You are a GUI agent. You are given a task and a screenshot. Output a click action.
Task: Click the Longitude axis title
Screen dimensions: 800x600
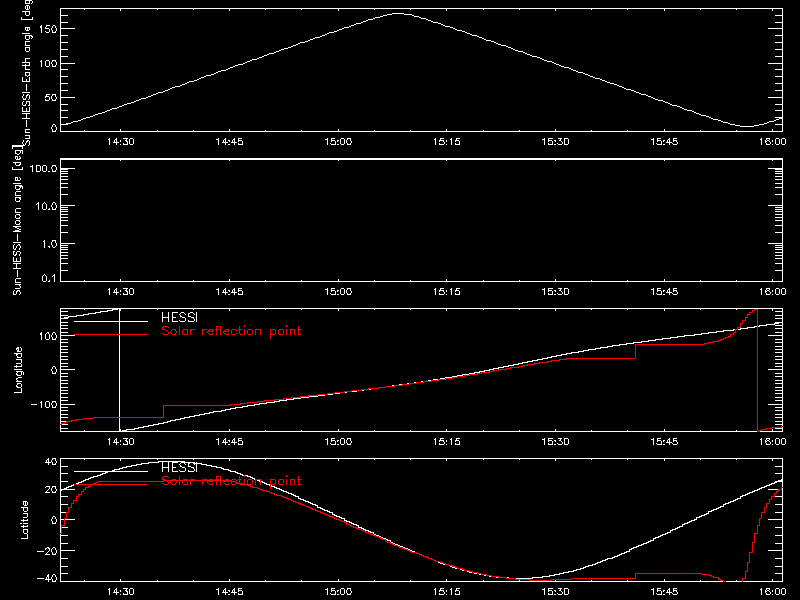pos(18,370)
